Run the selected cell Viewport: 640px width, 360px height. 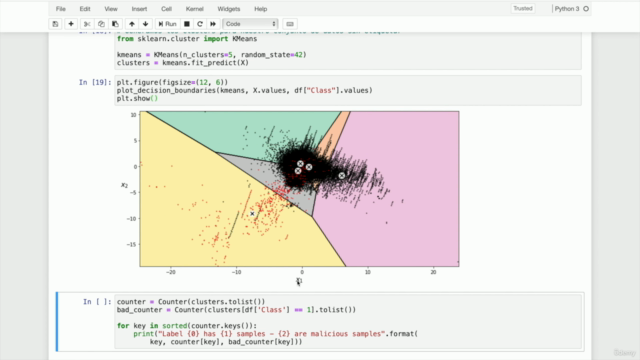pyautogui.click(x=167, y=24)
